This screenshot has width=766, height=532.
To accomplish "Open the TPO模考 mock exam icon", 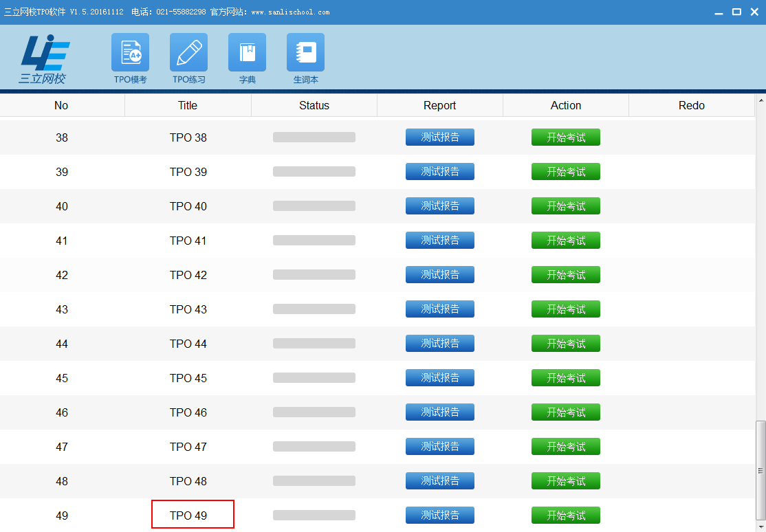I will click(130, 52).
